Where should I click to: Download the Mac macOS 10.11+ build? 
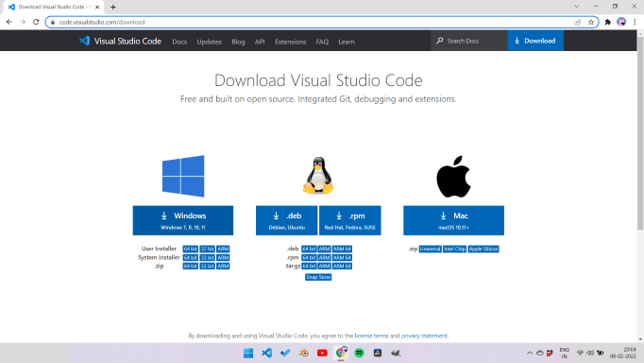click(453, 220)
